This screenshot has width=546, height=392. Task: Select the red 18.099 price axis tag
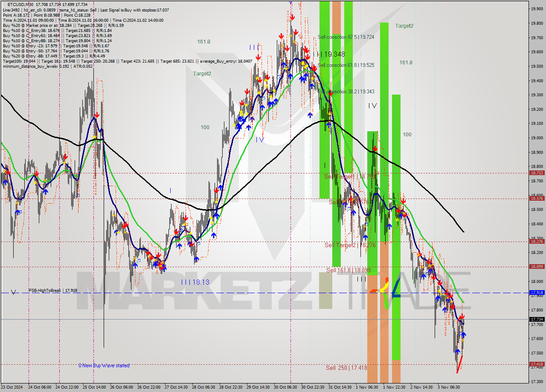(537, 266)
